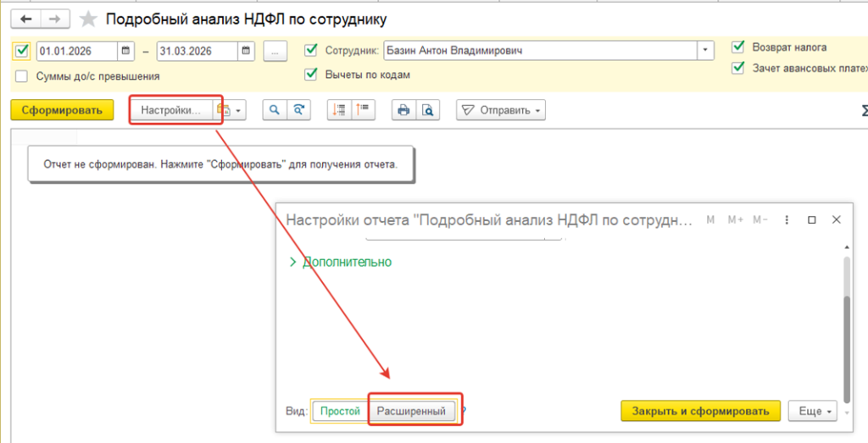Open calendar picker for start date 01.01.2026

coord(125,51)
